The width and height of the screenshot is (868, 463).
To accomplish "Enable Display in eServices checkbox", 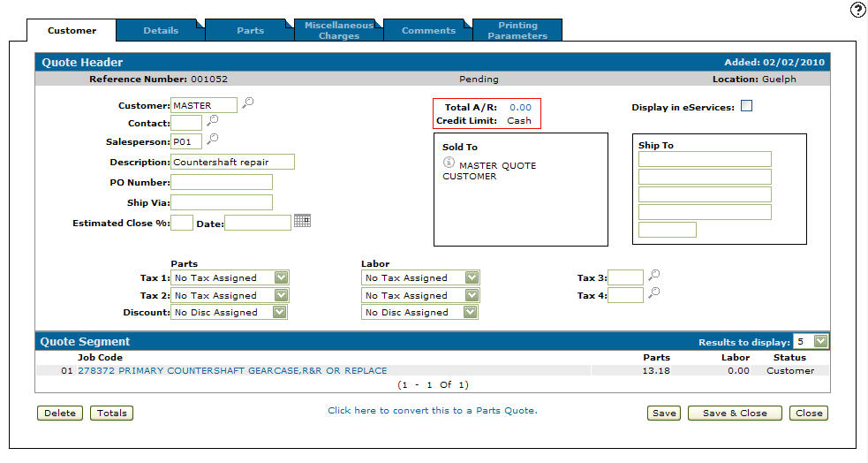I will tap(747, 106).
